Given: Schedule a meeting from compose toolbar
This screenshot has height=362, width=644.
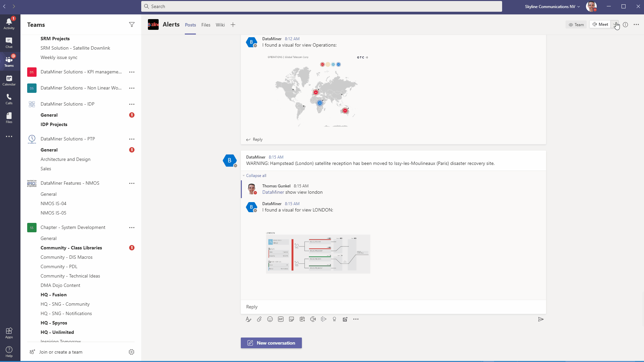Looking at the screenshot, I should point(302,319).
